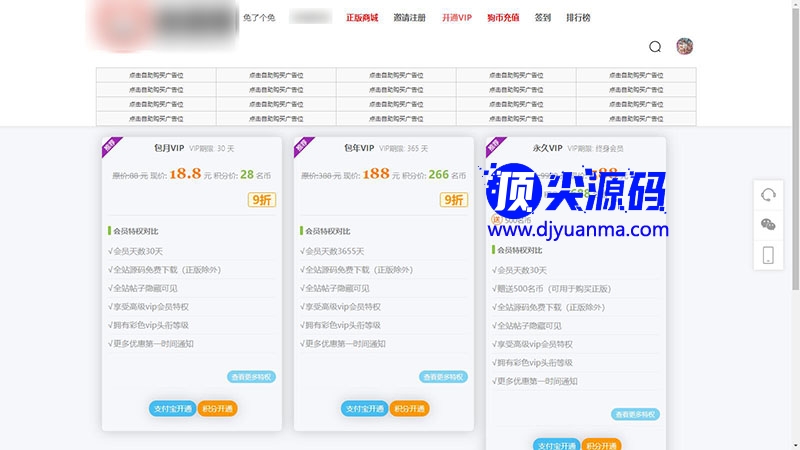Screen dimensions: 800x450
Task: Select 开通VIP in the top navigation
Action: pyautogui.click(x=456, y=17)
